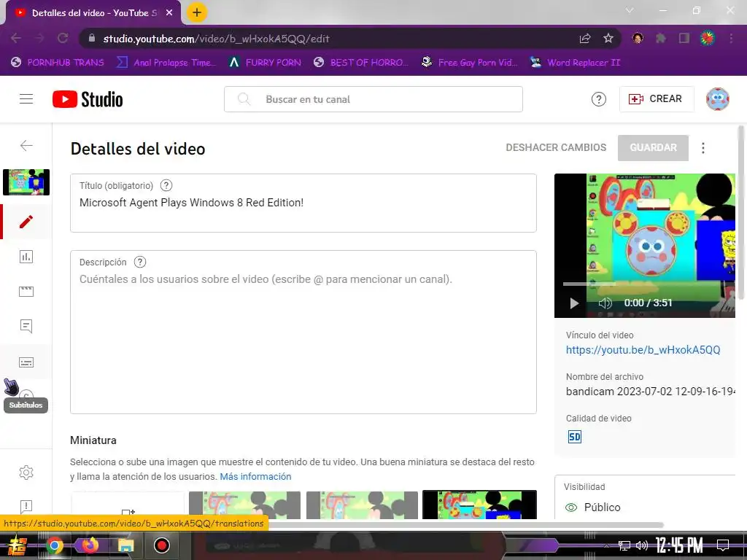Click the page vertical scrollbar

pyautogui.click(x=741, y=214)
